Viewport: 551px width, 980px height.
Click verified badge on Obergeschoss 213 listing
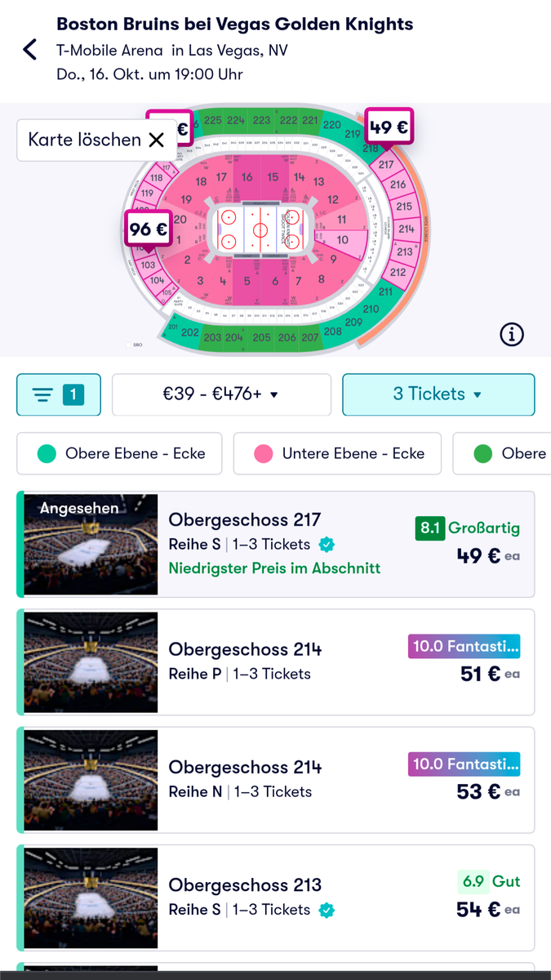(327, 910)
